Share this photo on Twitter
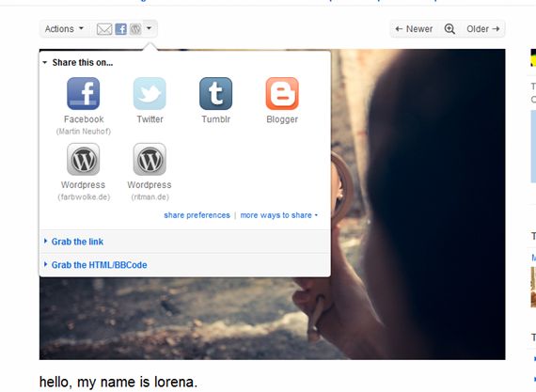Viewport: 536px width, 392px height. tap(150, 101)
